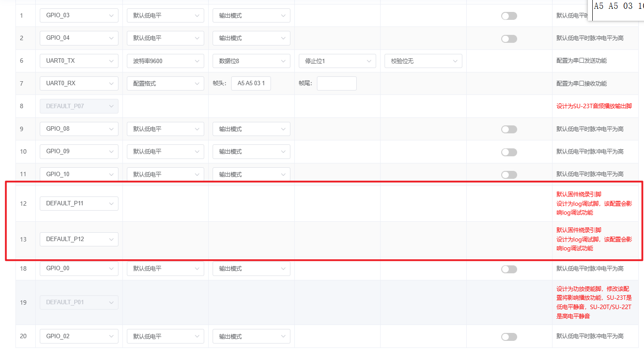Click the 帧头 frame header input field
Image resolution: width=644 pixels, height=355 pixels.
pos(251,83)
